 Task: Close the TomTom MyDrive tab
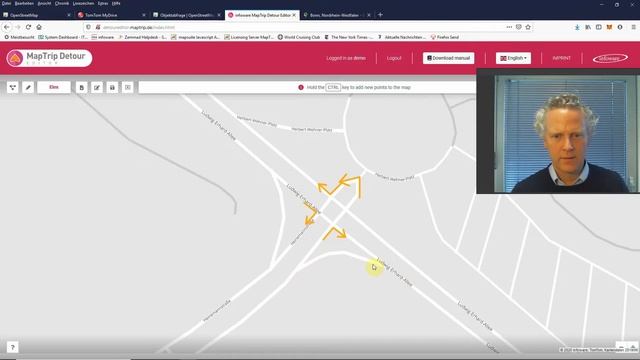pyautogui.click(x=144, y=15)
